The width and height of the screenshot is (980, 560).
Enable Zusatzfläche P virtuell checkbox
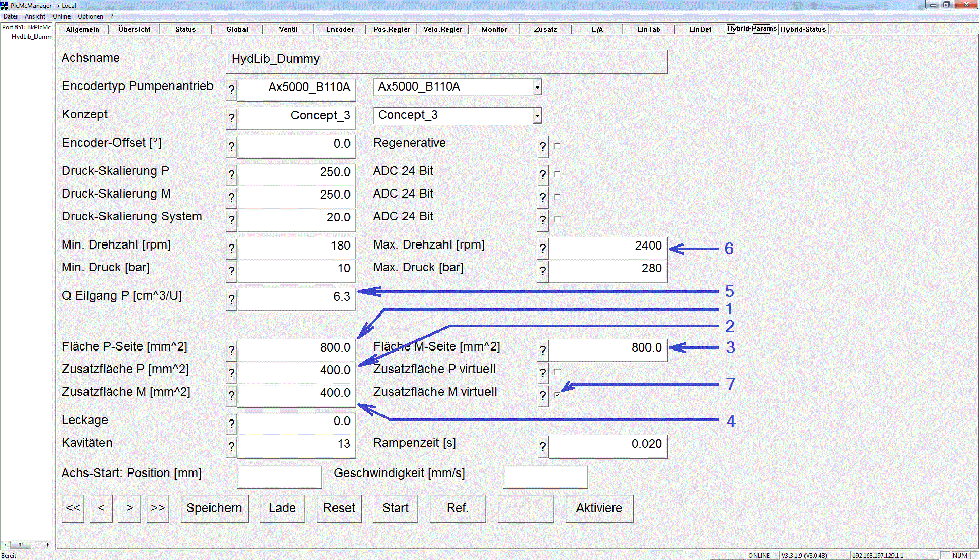click(x=557, y=372)
